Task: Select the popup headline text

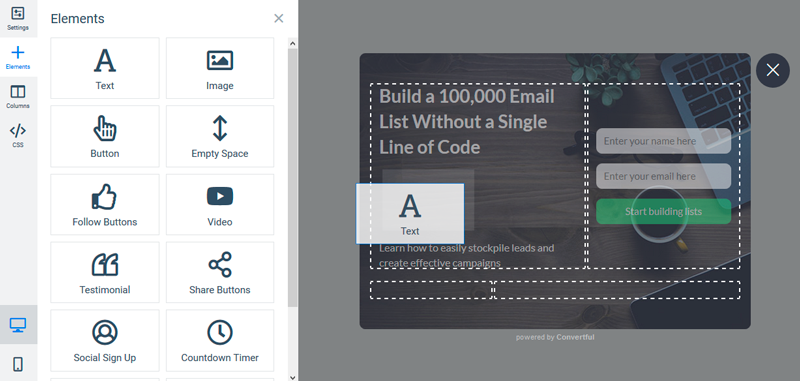Action: [x=466, y=121]
